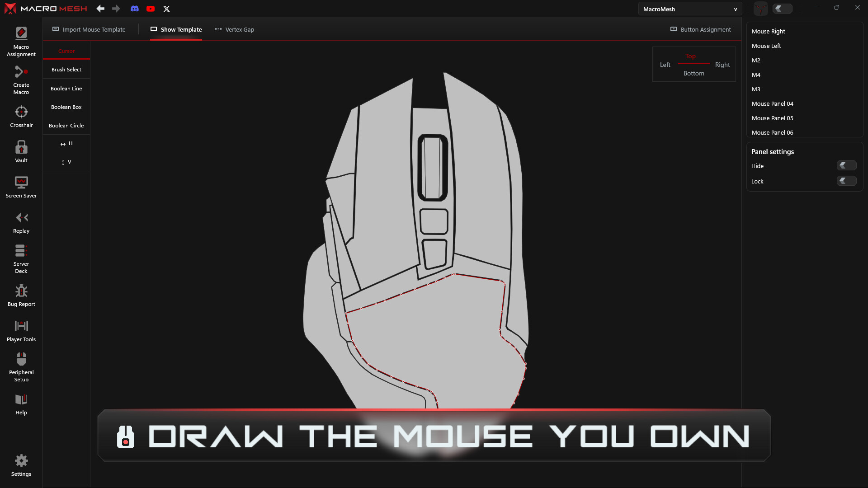Open the Server Deck section
This screenshot has width=868, height=488.
pos(21,259)
